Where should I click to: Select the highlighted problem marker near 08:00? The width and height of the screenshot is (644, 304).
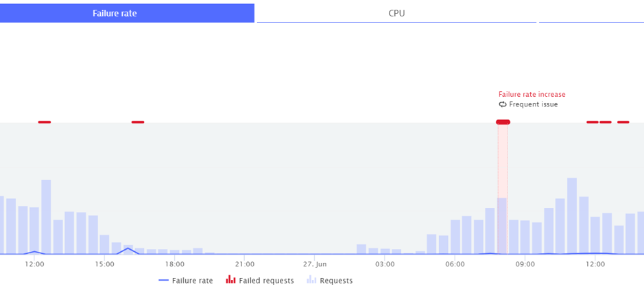point(503,122)
